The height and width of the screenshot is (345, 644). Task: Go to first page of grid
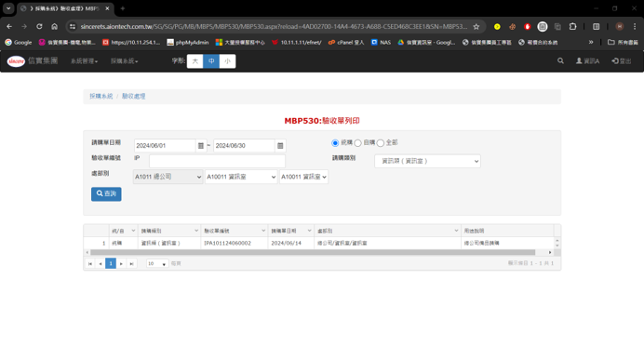point(90,264)
